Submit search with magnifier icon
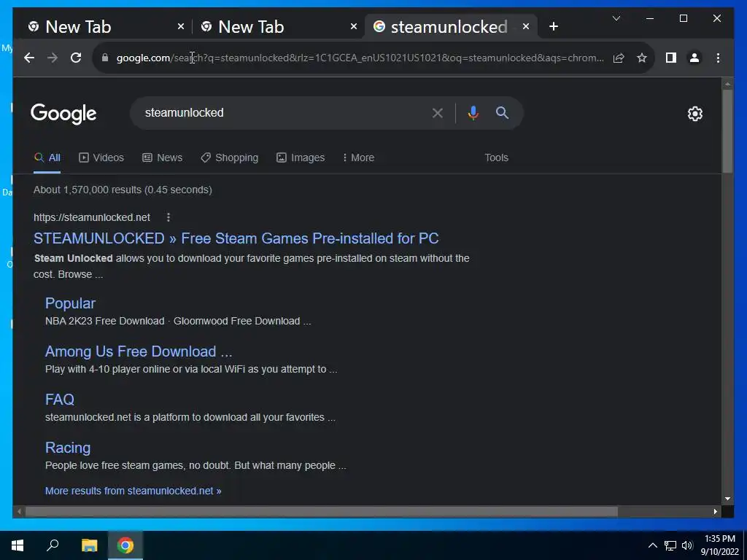This screenshot has height=560, width=747. coord(502,113)
